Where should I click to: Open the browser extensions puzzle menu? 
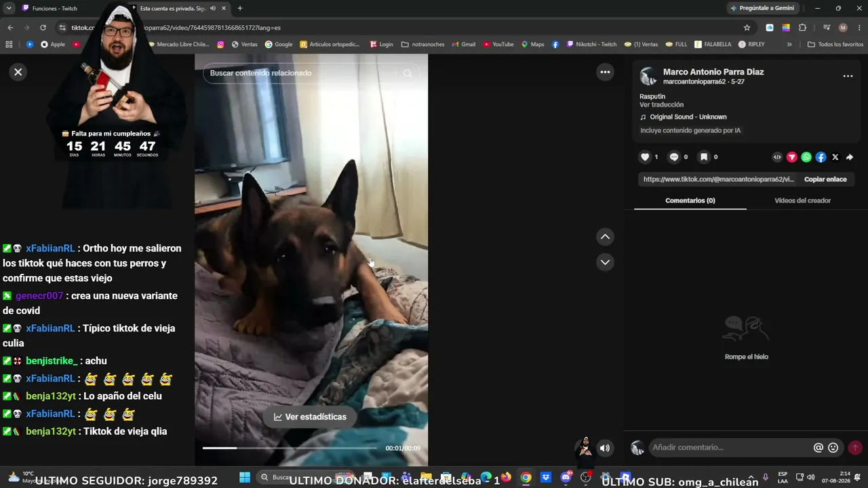click(x=803, y=28)
